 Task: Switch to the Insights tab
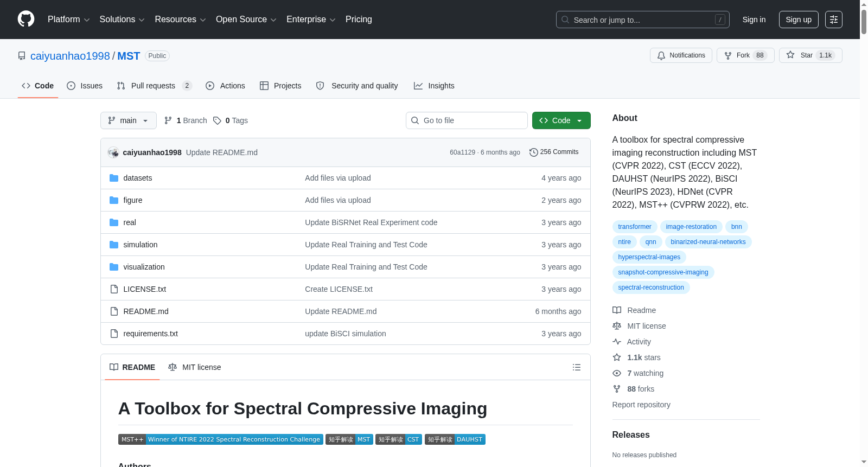(434, 86)
